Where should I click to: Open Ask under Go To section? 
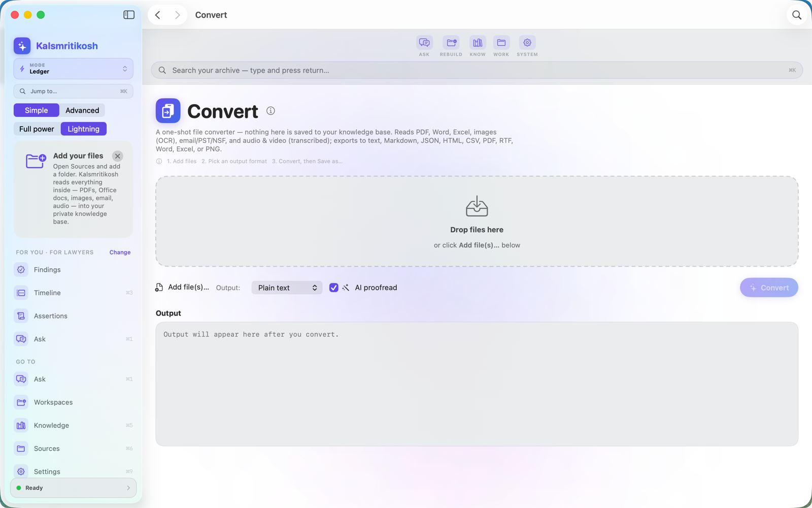pos(74,379)
